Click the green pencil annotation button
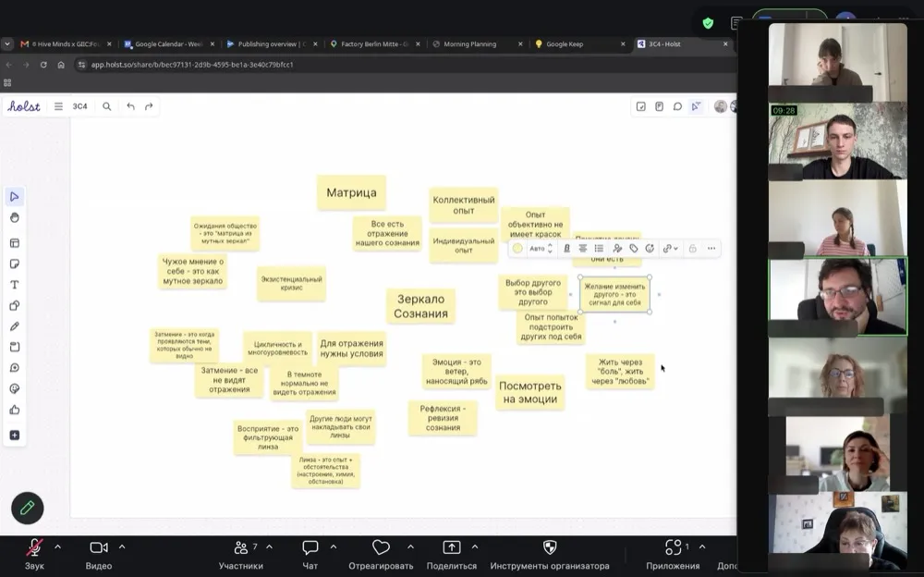The width and height of the screenshot is (924, 577). [x=27, y=508]
